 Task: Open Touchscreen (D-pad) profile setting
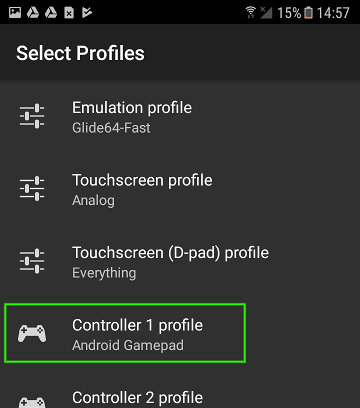pyautogui.click(x=180, y=261)
